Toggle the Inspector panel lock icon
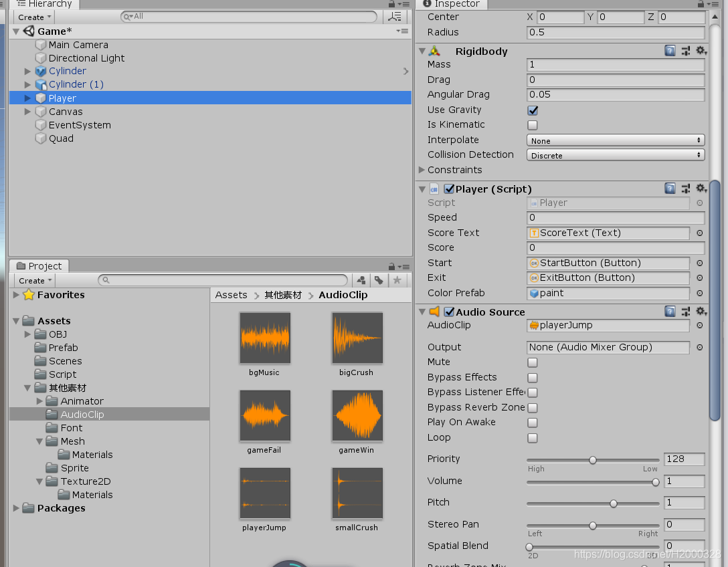The image size is (728, 567). click(x=701, y=4)
